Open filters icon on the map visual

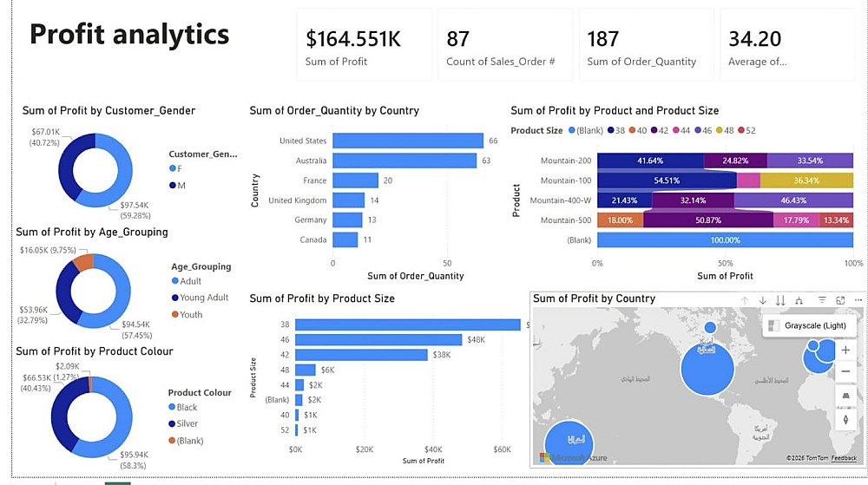click(x=822, y=299)
